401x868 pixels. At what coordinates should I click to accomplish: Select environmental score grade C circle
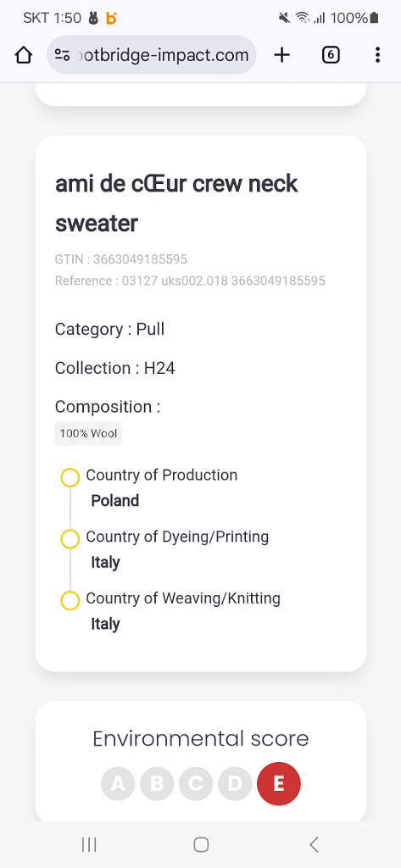click(196, 783)
